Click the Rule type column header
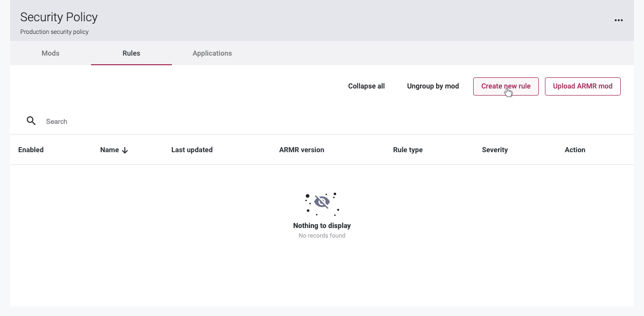644x316 pixels. 408,150
